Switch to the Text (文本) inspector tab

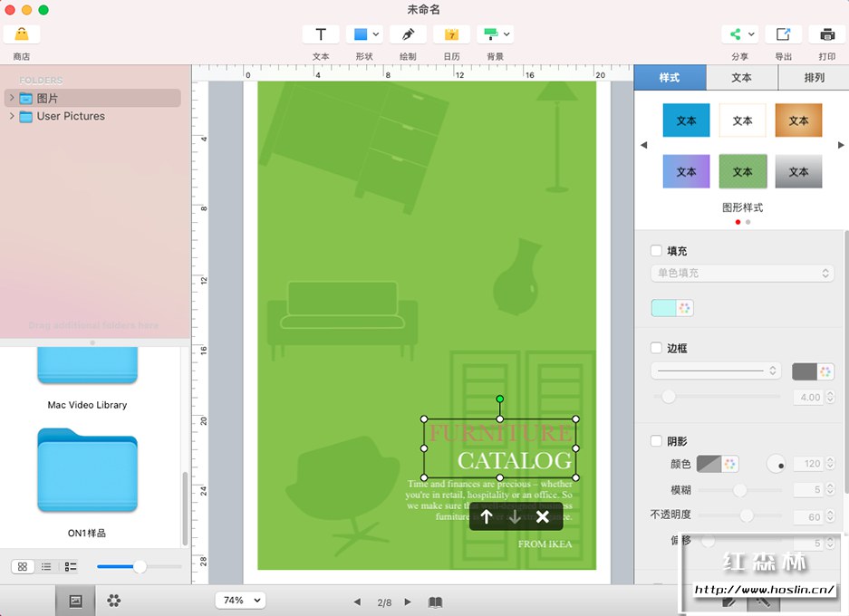point(742,77)
